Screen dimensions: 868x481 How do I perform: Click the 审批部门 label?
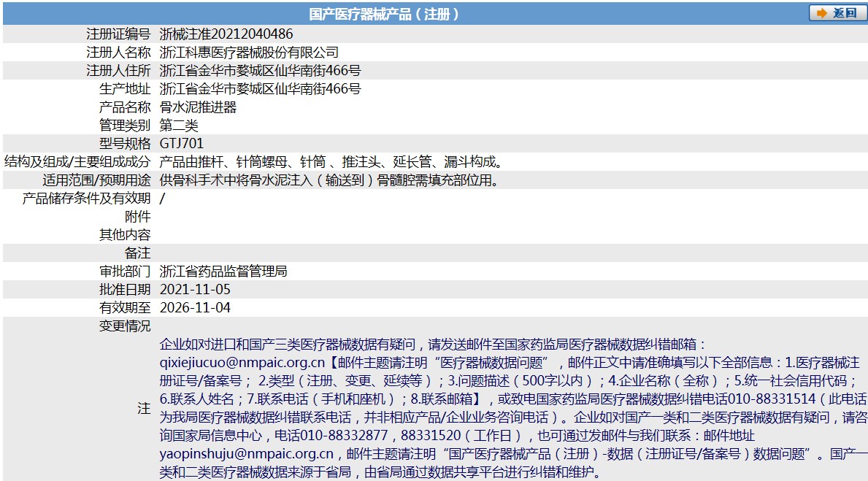click(125, 272)
